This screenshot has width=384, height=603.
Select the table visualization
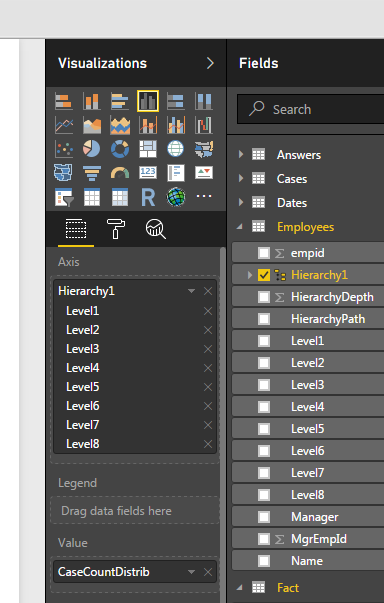(x=92, y=197)
